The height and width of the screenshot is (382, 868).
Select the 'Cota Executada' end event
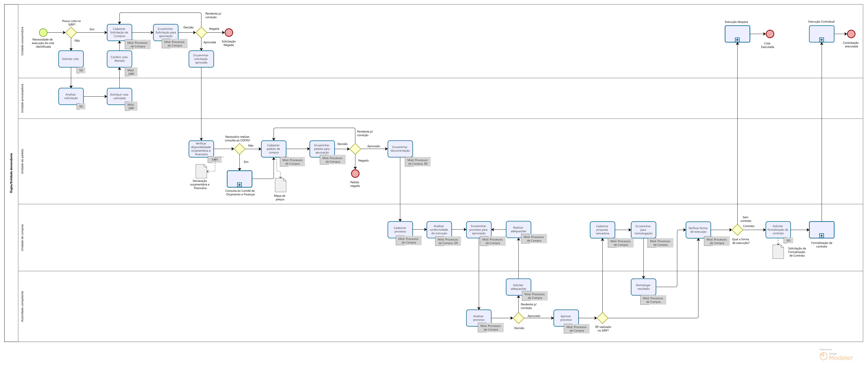click(770, 34)
